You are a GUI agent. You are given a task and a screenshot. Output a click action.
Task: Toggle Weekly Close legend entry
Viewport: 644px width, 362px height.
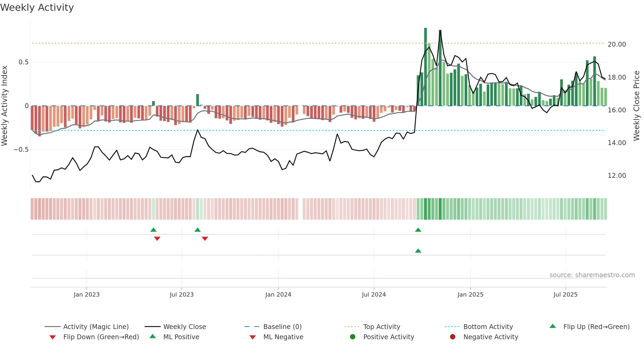pyautogui.click(x=175, y=327)
